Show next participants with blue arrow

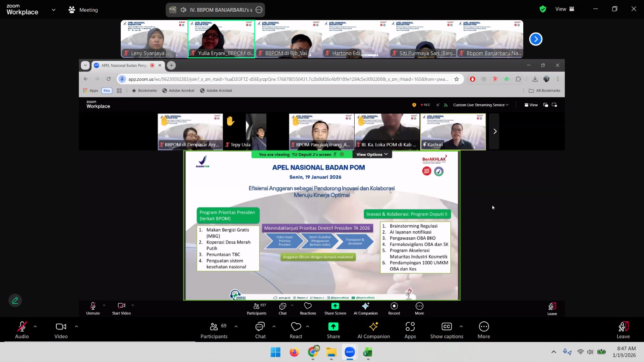(x=535, y=39)
